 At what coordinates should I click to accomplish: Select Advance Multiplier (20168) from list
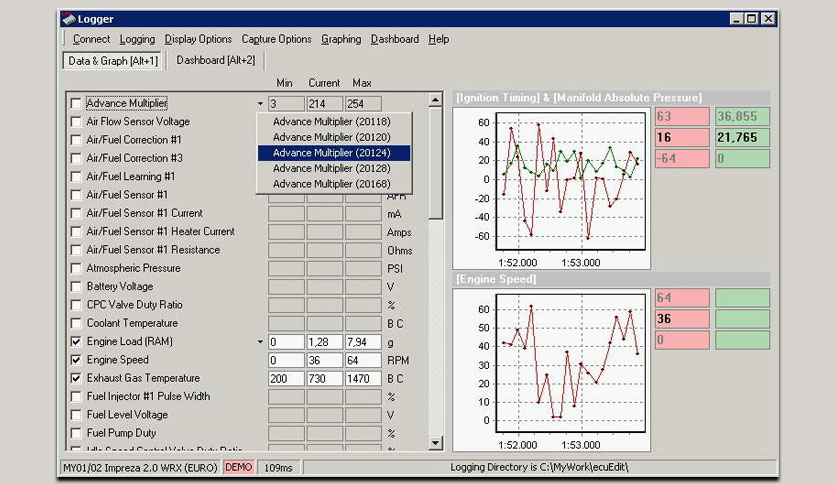333,184
